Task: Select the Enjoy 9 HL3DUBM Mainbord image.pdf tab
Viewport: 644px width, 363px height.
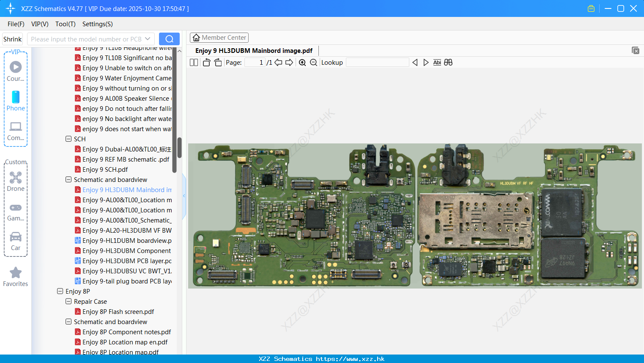Action: [254, 51]
